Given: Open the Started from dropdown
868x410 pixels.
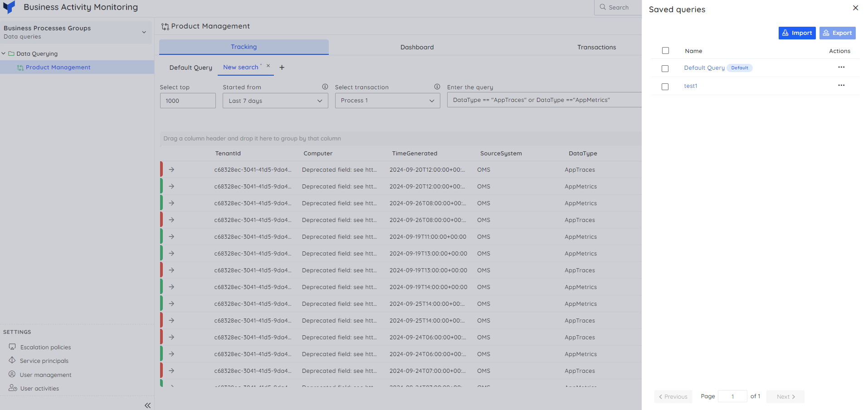Looking at the screenshot, I should (x=275, y=101).
